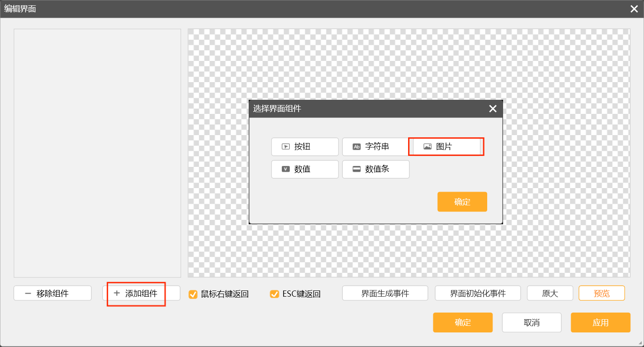The width and height of the screenshot is (644, 347).
Task: Click 确定 at the bottom of 编辑界面
Action: [462, 322]
